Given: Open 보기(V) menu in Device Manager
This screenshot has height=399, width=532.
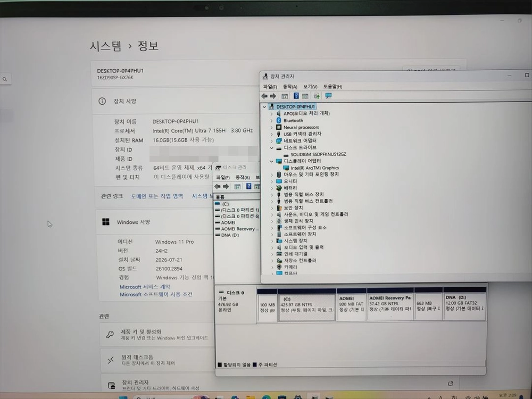Looking at the screenshot, I should pos(310,87).
